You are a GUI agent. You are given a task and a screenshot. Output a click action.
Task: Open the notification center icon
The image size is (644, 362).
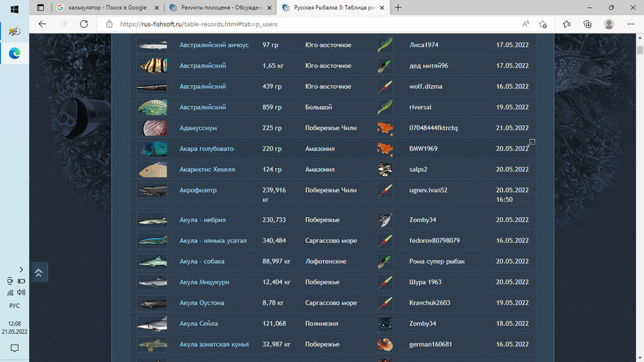[x=14, y=348]
